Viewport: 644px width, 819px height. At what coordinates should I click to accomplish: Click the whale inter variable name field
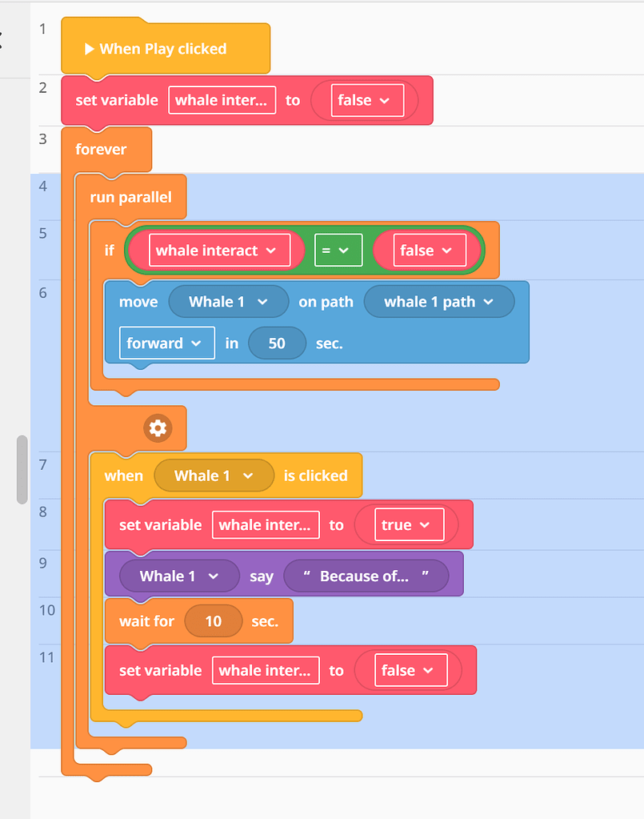222,100
